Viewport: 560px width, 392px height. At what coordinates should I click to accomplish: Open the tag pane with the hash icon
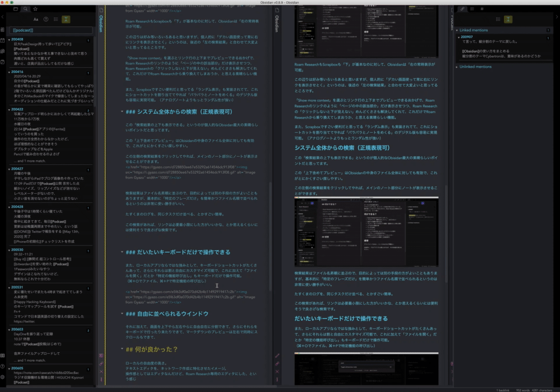tap(482, 8)
